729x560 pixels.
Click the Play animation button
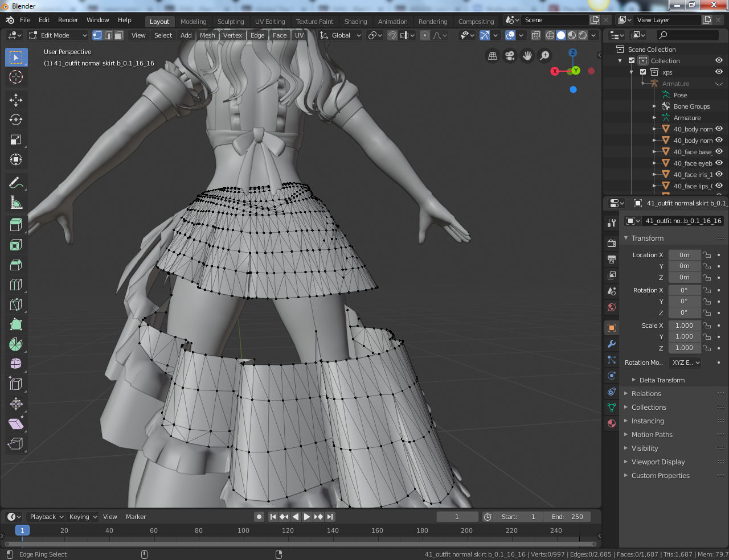[306, 517]
